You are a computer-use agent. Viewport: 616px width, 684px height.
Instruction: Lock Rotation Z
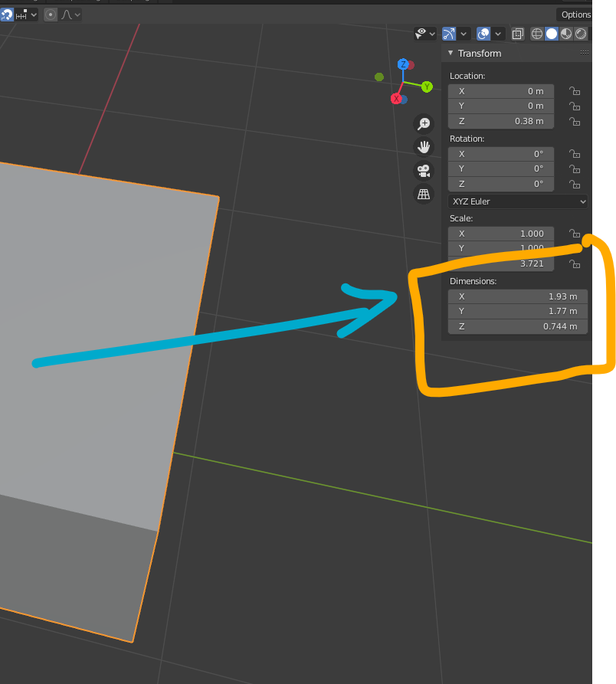point(575,184)
